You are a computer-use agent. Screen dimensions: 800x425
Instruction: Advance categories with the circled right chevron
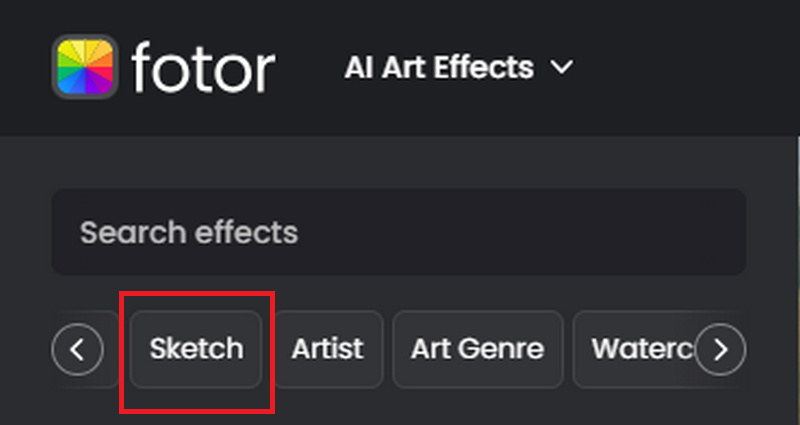[720, 349]
